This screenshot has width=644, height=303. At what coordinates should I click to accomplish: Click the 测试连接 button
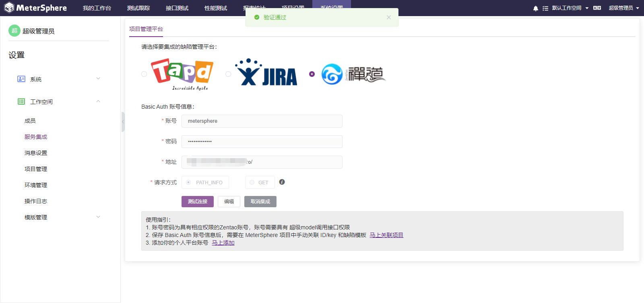tap(198, 202)
